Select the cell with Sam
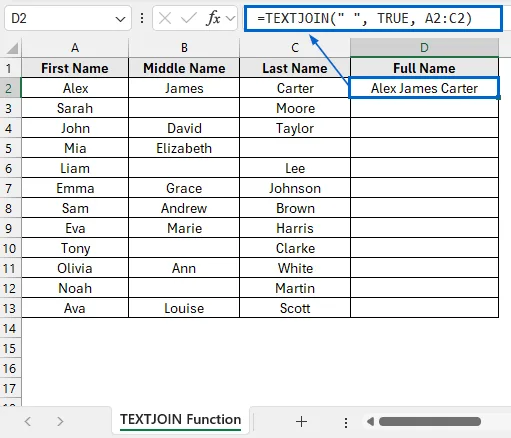Viewport: 511px width, 438px height. pyautogui.click(x=75, y=208)
